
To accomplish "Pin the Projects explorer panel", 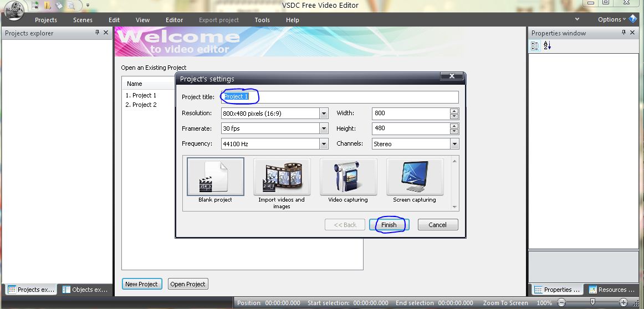I will click(x=98, y=33).
